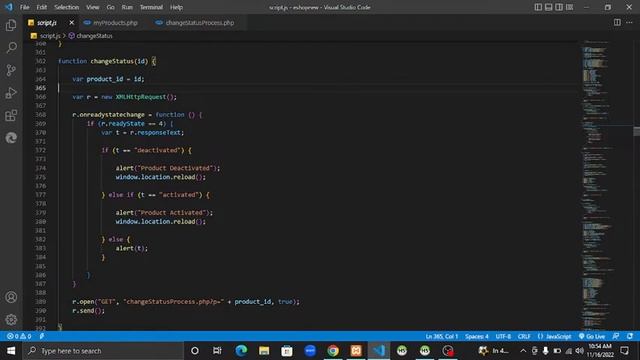Open the Search view in the activity bar

pos(11,47)
